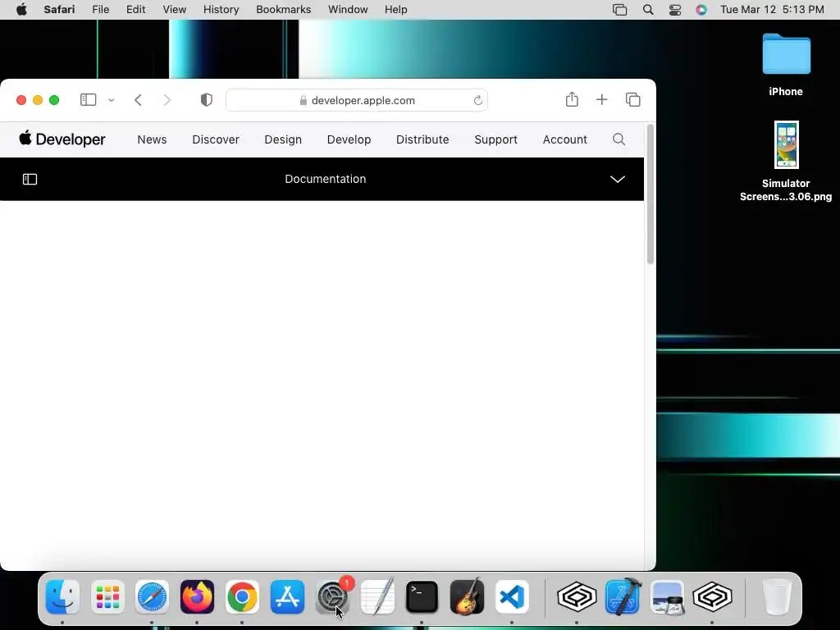Click the Safari page vertical scrollbar
The height and width of the screenshot is (630, 840).
pos(651,194)
